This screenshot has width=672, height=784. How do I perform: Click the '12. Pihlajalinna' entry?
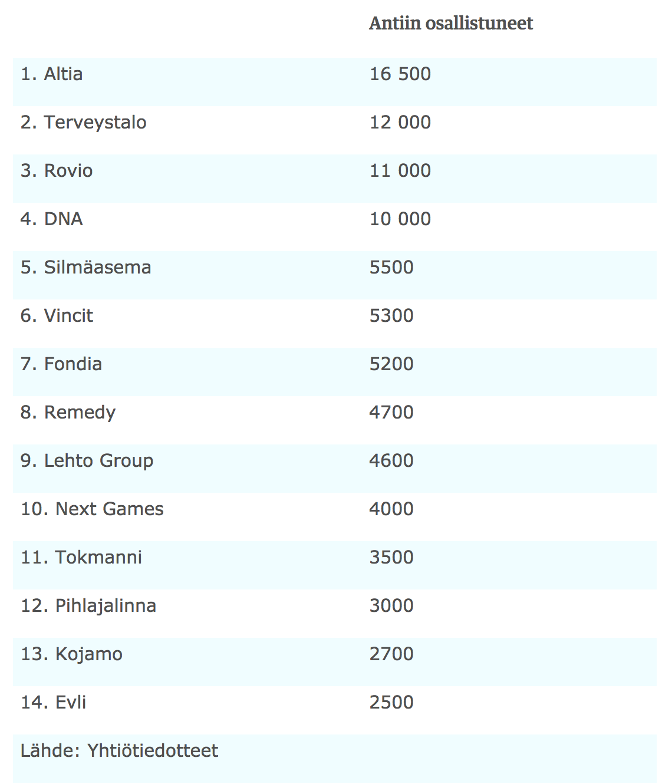point(88,606)
